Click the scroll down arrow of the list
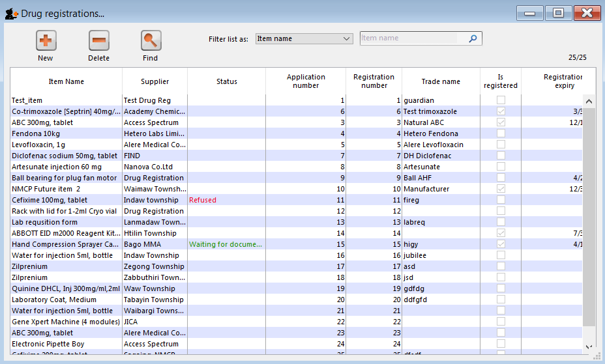 pyautogui.click(x=589, y=348)
